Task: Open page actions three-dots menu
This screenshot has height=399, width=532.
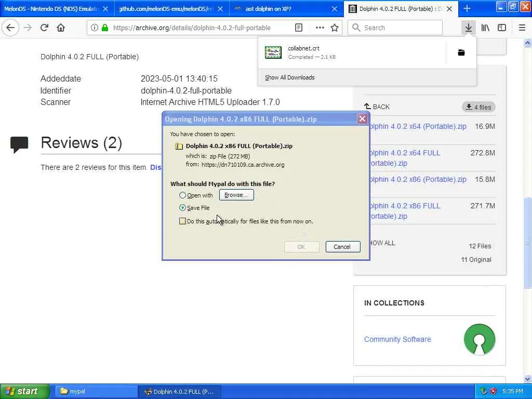Action: (320, 28)
